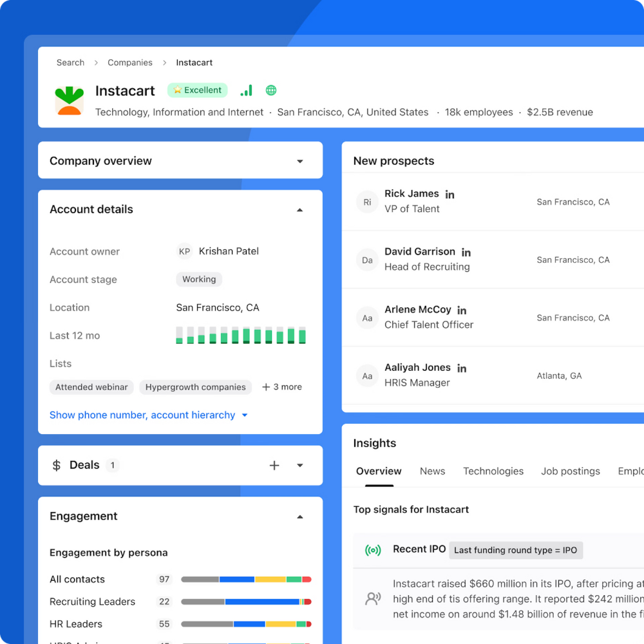Image resolution: width=644 pixels, height=644 pixels.
Task: Open the globe website icon
Action: pos(270,90)
